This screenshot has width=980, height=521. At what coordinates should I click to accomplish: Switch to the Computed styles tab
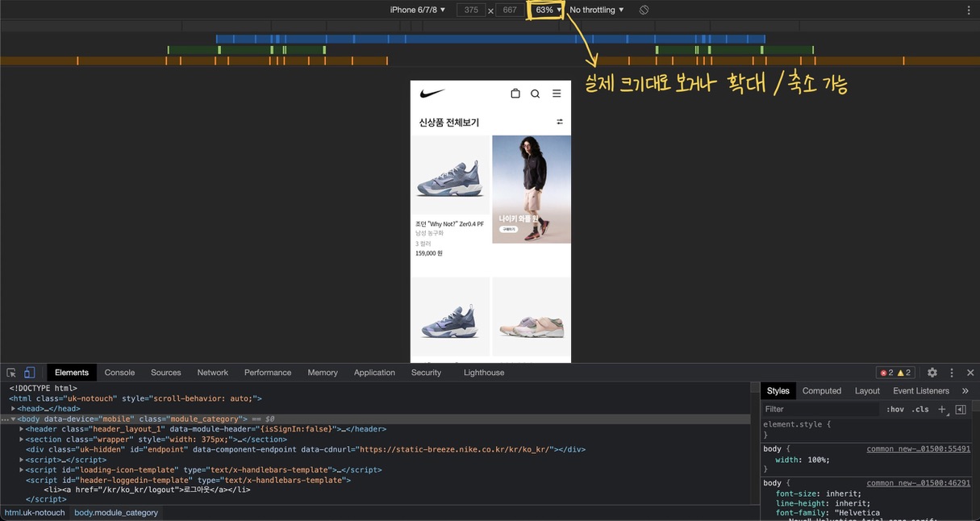pos(822,391)
